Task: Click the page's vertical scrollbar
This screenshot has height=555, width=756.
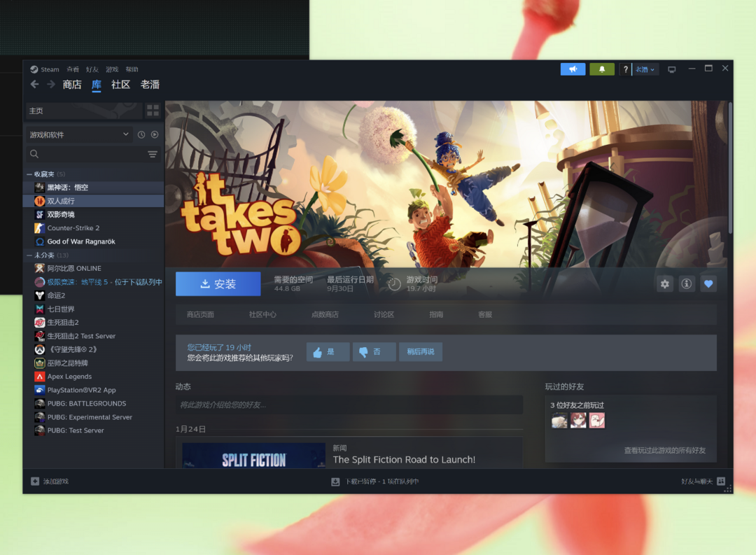Action: pyautogui.click(x=730, y=168)
